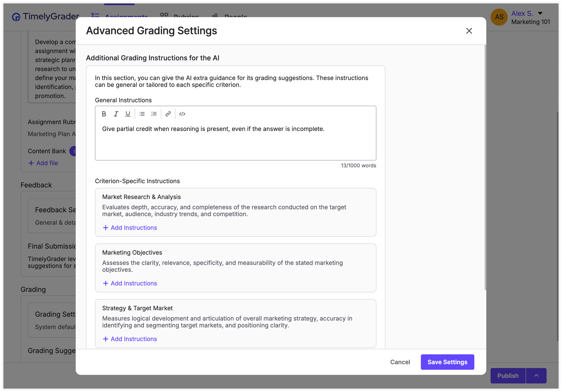Click the insert link icon
Viewport: 562px width, 392px height.
point(168,114)
